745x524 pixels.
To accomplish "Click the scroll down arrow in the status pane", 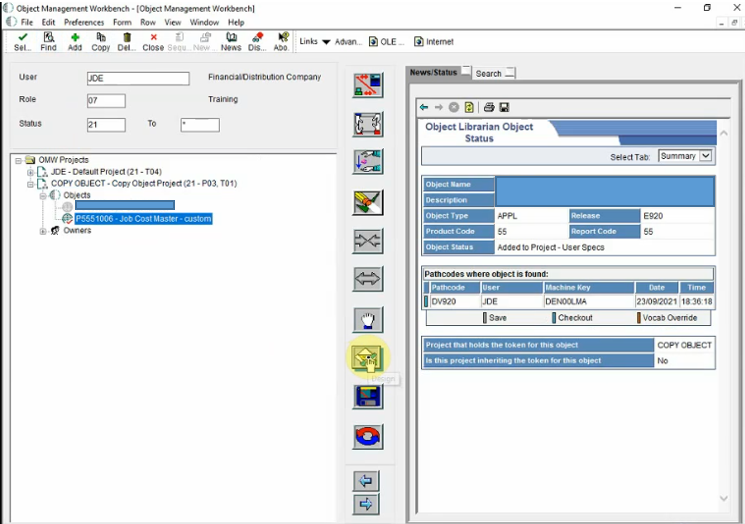I will 724,498.
